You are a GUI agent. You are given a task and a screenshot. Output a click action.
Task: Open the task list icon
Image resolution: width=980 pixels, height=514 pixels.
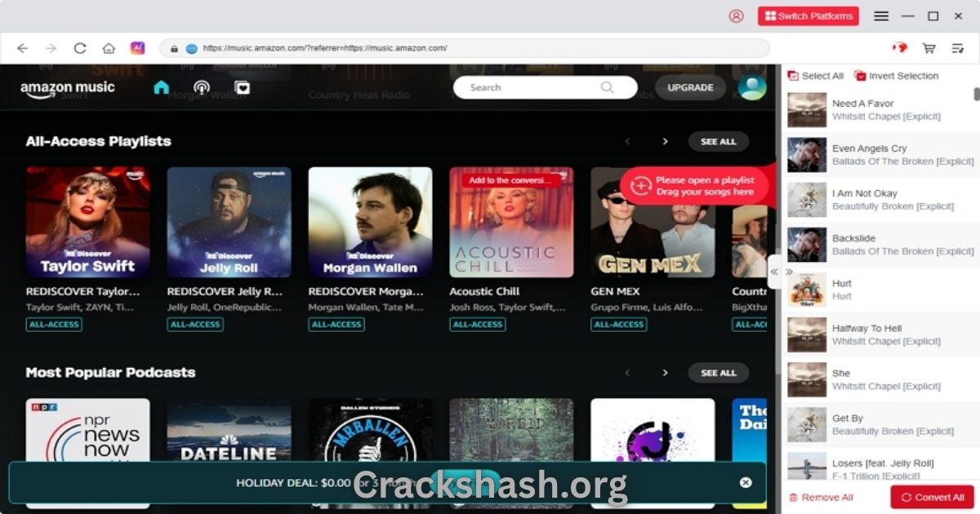click(958, 48)
